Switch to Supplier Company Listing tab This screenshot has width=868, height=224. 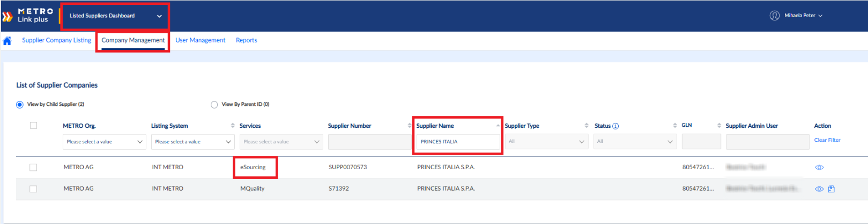pyautogui.click(x=56, y=40)
